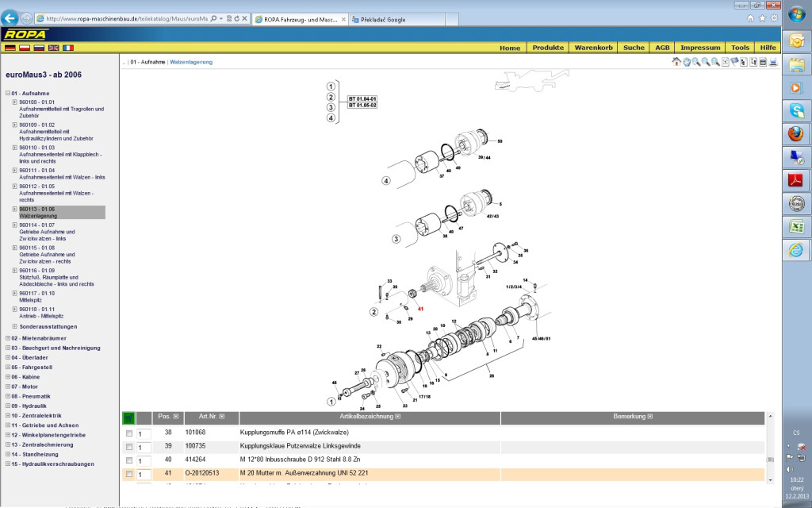Screen dimensions: 812x508
Task: Open Skype from the taskbar
Action: click(x=796, y=110)
